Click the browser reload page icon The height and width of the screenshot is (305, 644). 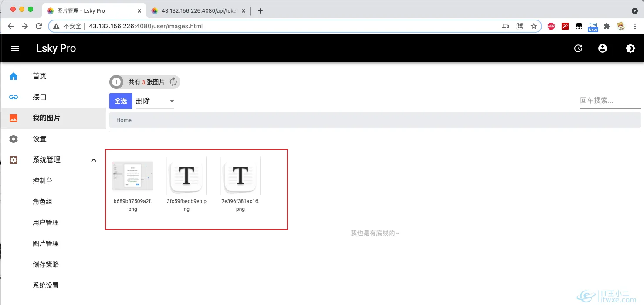pos(39,26)
